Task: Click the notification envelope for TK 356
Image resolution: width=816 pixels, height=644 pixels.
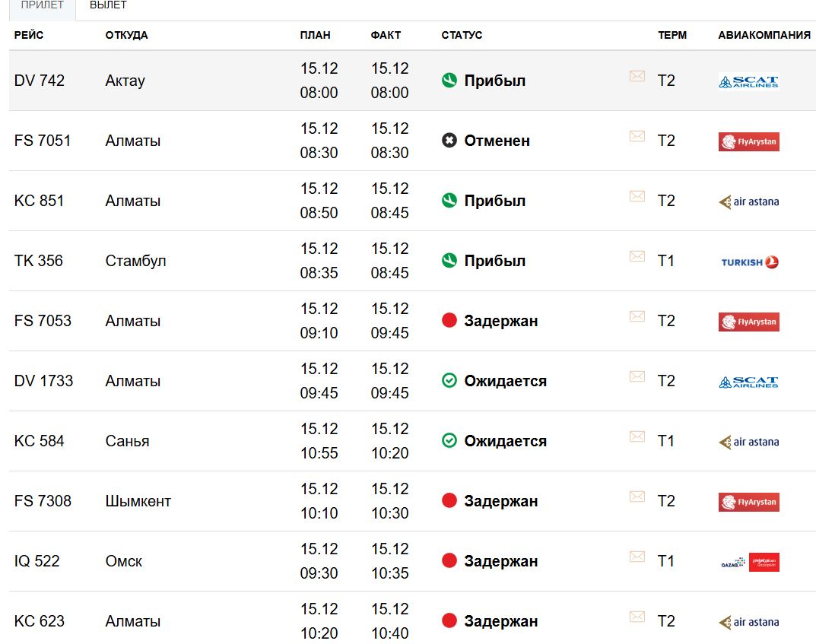Action: click(637, 256)
